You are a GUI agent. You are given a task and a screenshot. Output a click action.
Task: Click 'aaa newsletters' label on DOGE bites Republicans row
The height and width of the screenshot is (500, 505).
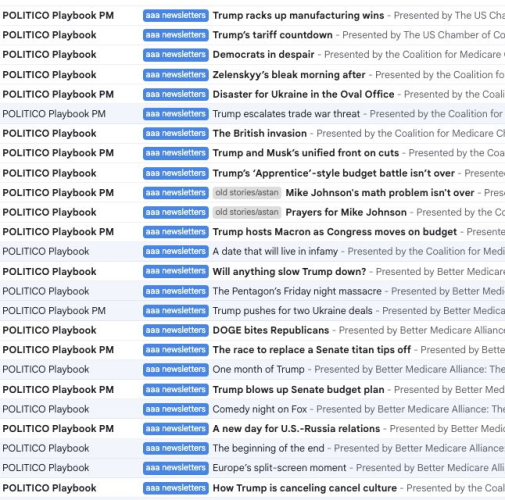click(x=176, y=330)
